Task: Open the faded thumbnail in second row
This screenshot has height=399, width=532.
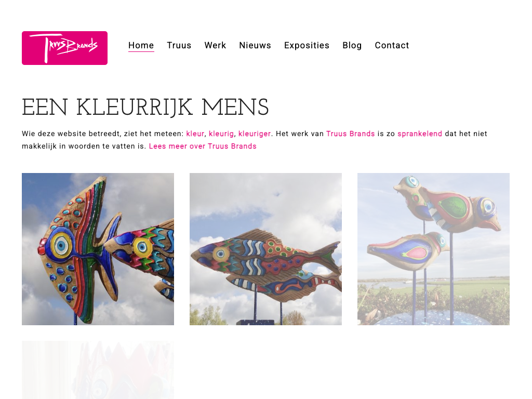Action: [x=98, y=370]
